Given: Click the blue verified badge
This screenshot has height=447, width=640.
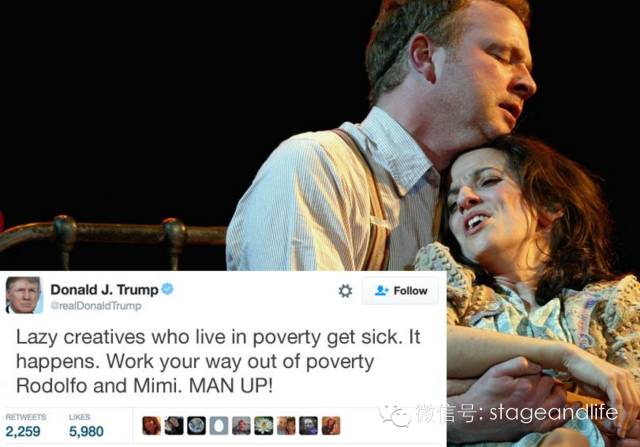Looking at the screenshot, I should (167, 289).
